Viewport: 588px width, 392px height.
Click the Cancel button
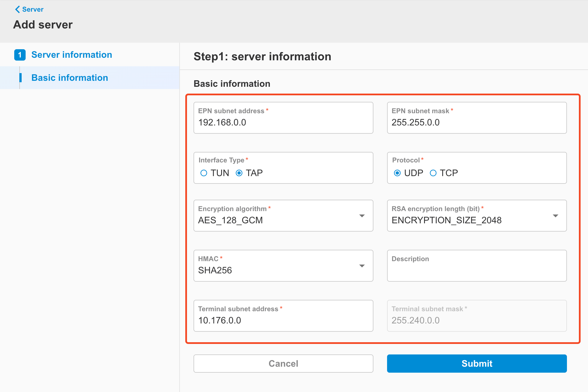click(x=283, y=363)
